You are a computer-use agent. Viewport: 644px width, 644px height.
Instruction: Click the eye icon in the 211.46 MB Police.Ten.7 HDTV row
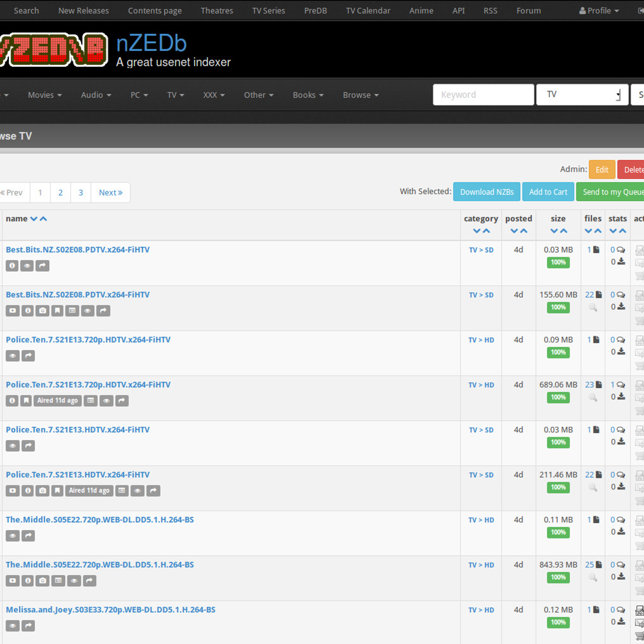coord(138,491)
